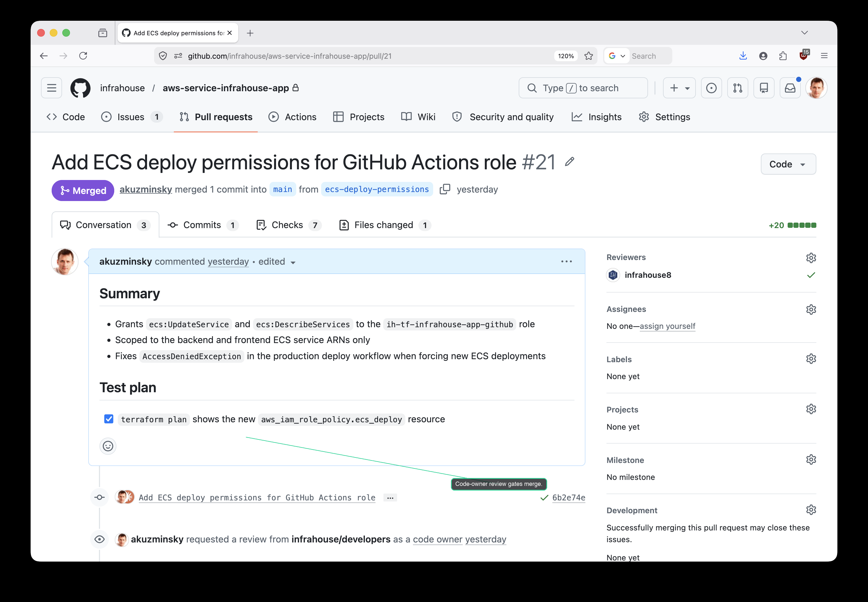The height and width of the screenshot is (602, 868).
Task: Open the GitHub homepage logo
Action: tap(80, 88)
